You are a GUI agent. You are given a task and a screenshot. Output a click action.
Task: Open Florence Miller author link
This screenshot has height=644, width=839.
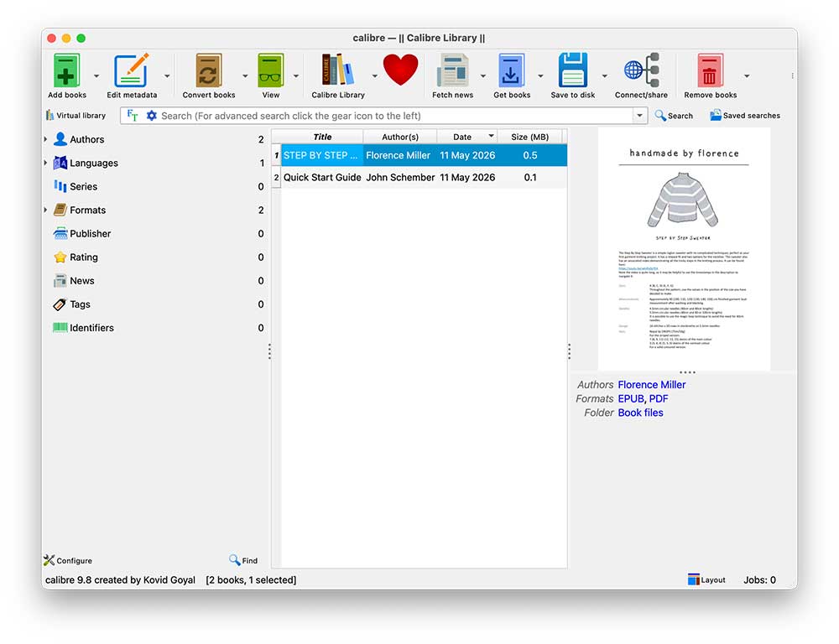click(x=651, y=385)
